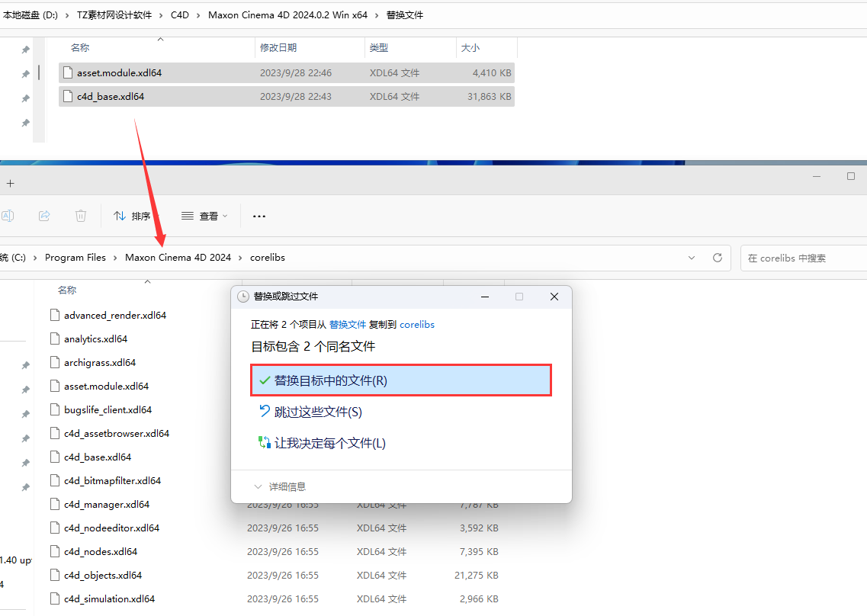Select advanced_render.xdl64 file
This screenshot has width=867, height=616.
point(115,315)
